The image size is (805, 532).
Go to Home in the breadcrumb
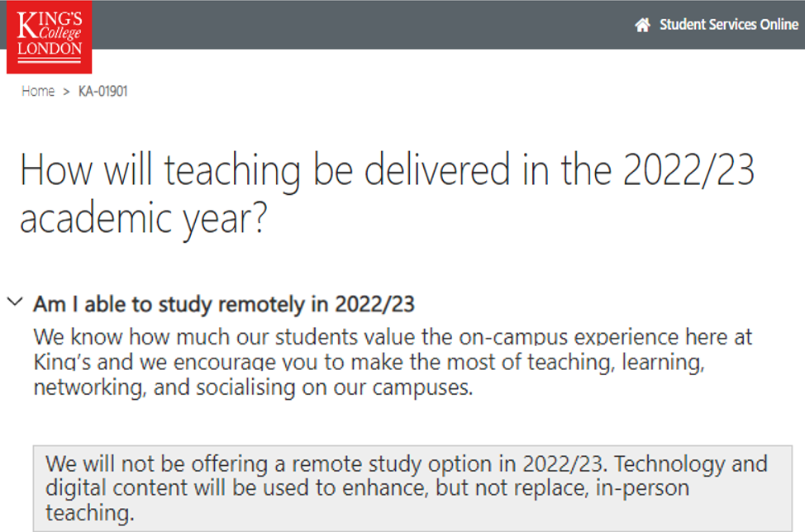pos(38,91)
